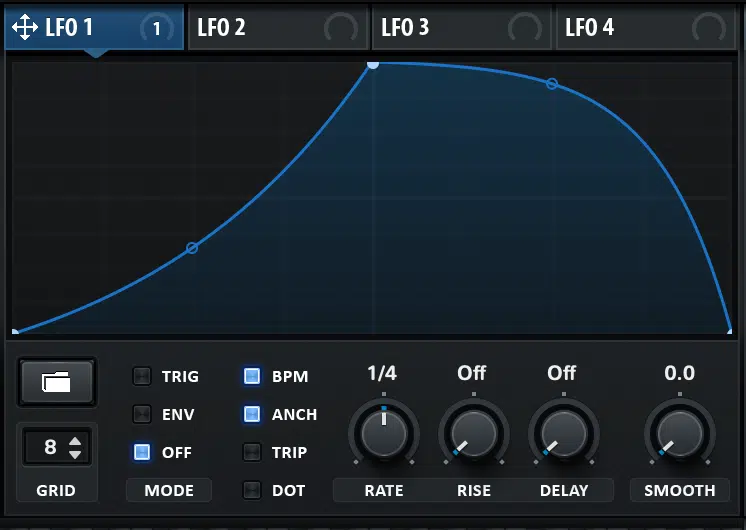Click LFO 2 modulation ring indicator
This screenshot has height=530, width=746.
[341, 28]
